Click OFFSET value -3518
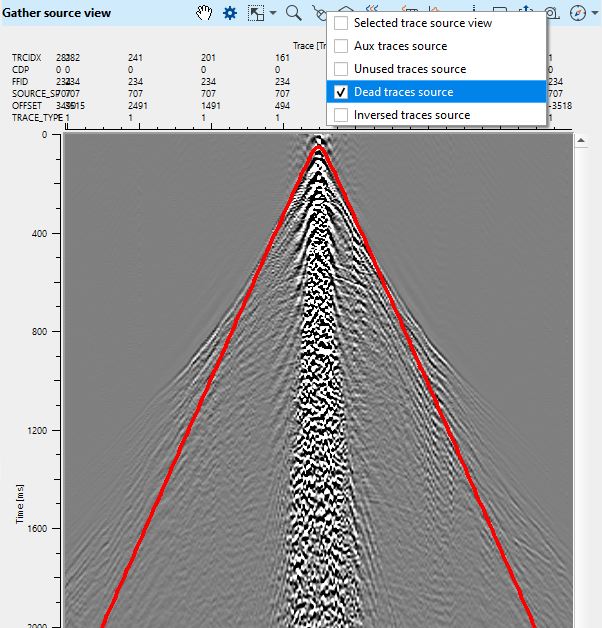 tap(560, 106)
